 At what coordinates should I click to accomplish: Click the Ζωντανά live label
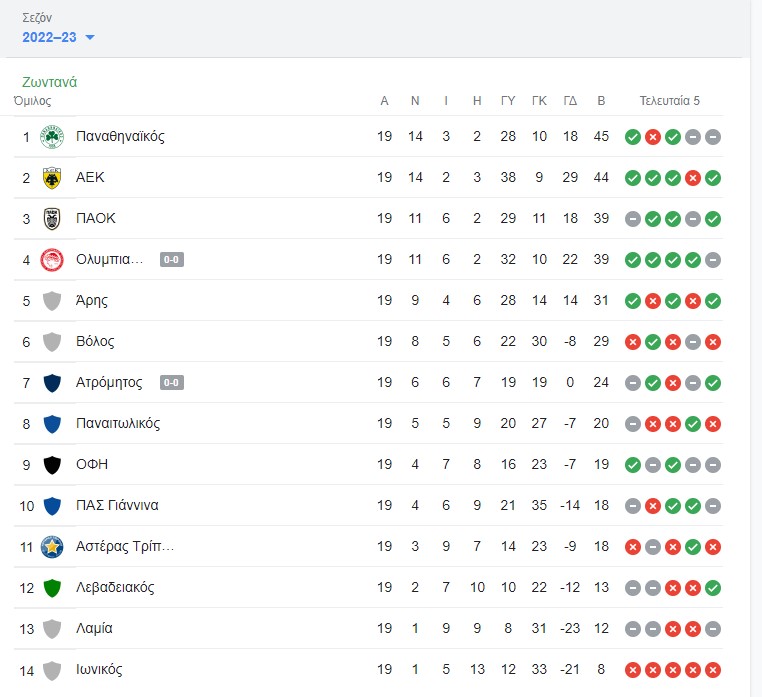coord(50,82)
